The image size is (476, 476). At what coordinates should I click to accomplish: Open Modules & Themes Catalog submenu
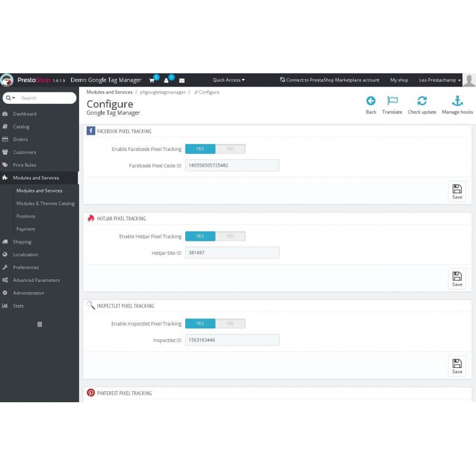point(45,203)
